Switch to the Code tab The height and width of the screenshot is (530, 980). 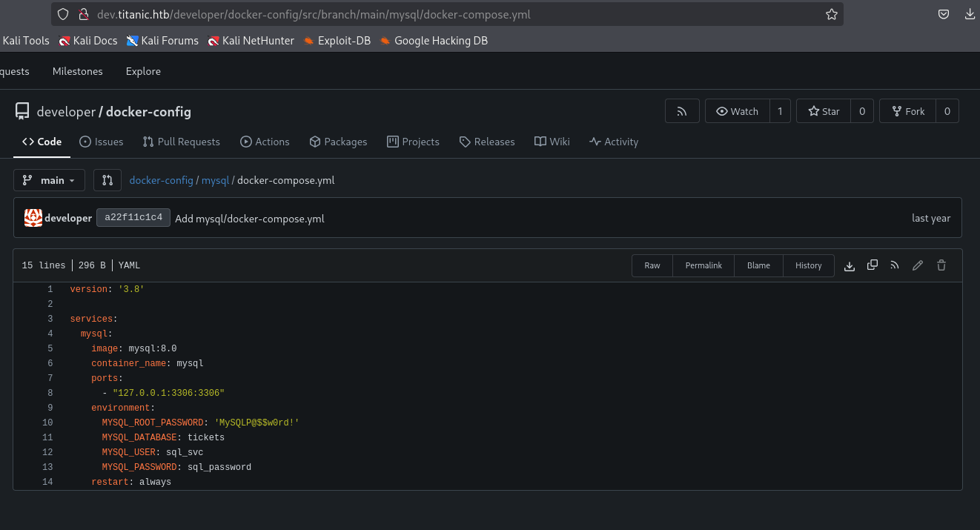click(42, 142)
